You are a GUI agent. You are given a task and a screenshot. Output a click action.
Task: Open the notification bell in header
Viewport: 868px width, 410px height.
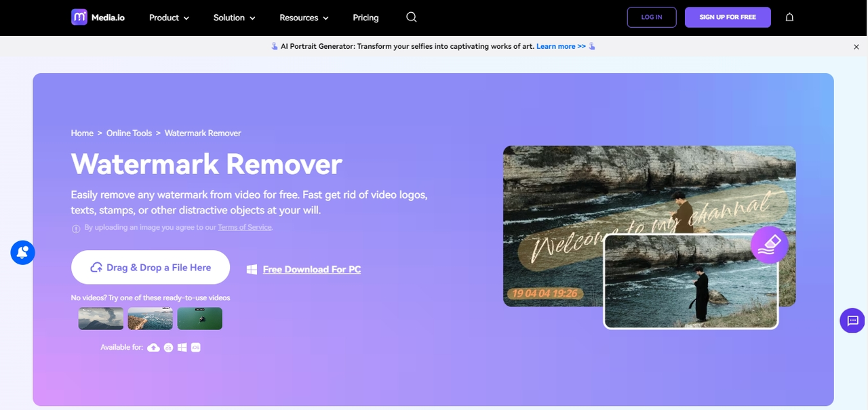coord(789,17)
